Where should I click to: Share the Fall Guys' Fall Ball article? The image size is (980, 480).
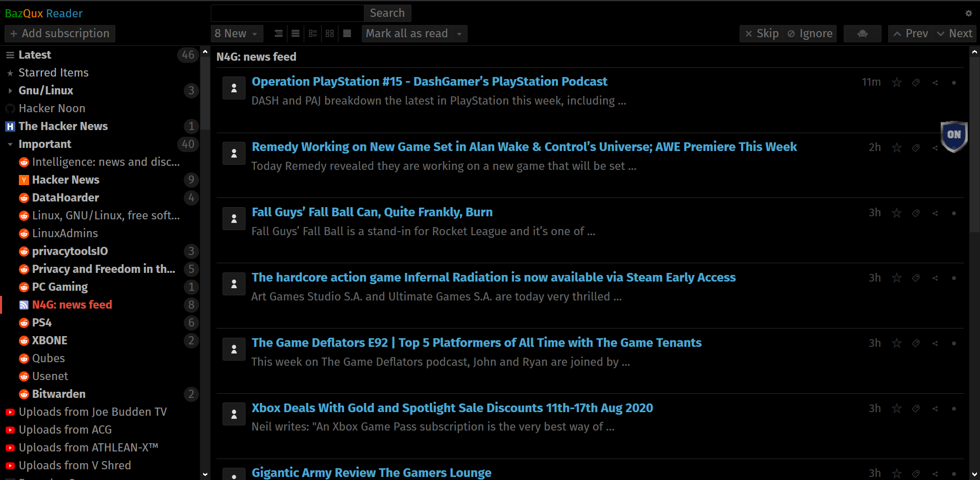935,213
